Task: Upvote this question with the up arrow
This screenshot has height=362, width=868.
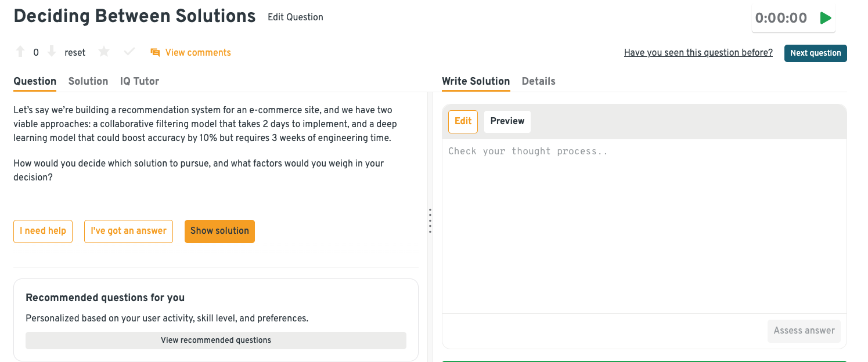Action: coord(20,52)
